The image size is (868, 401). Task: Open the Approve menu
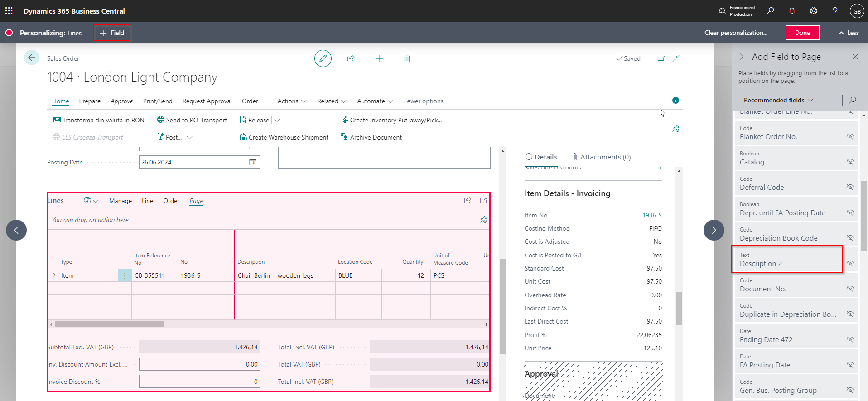tap(122, 101)
